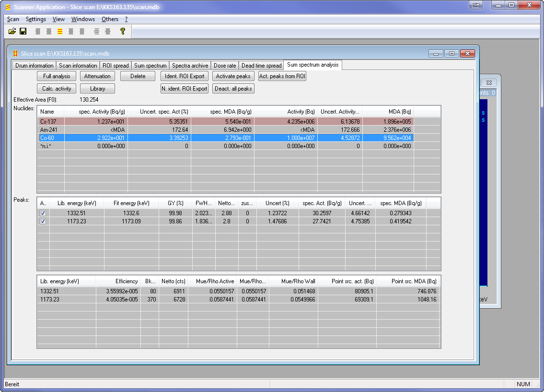Click the 1173.09 fit energy cell
The height and width of the screenshot is (392, 544).
[x=131, y=221]
